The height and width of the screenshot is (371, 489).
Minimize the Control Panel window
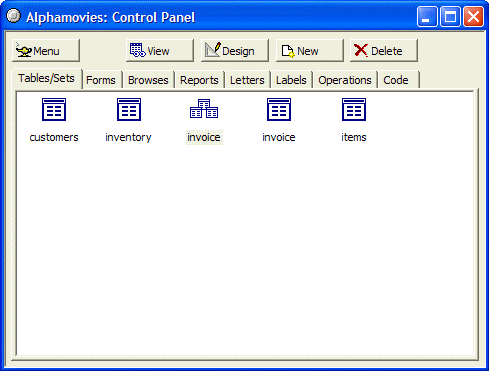coord(427,16)
